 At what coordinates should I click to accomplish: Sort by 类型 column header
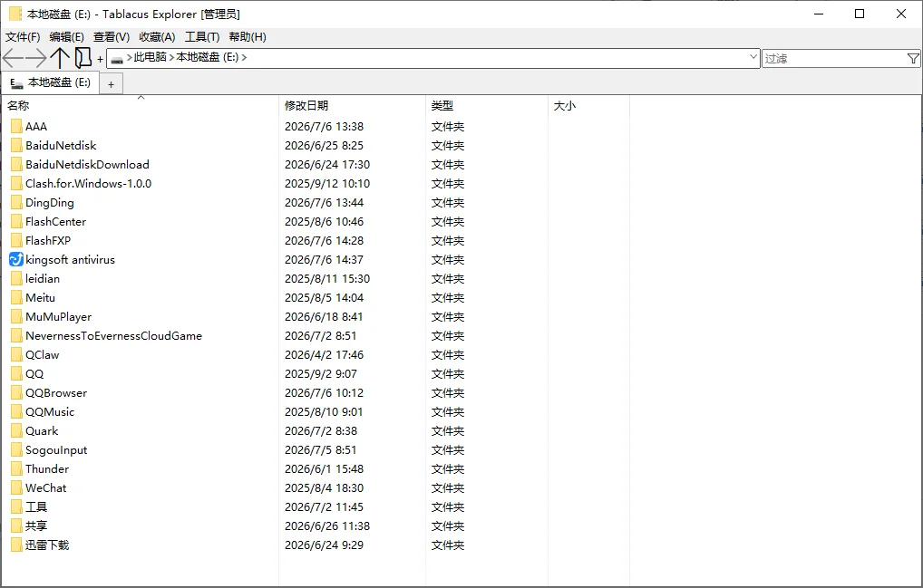[x=486, y=106]
